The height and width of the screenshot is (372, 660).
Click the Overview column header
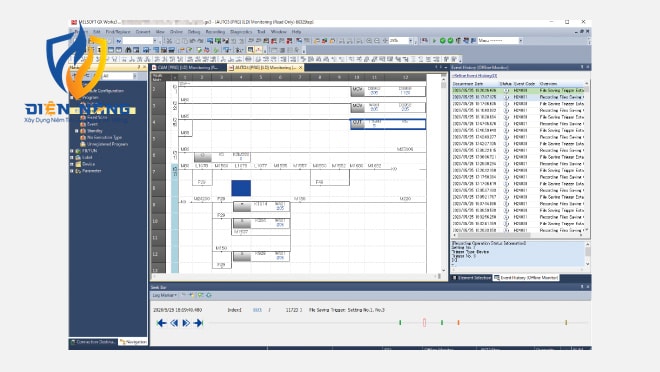pos(548,84)
